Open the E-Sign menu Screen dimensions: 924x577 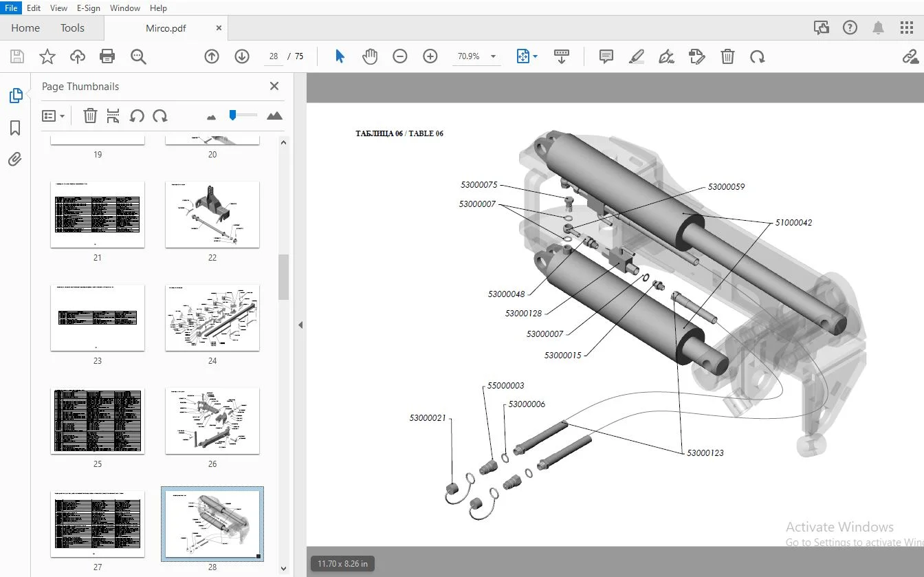(x=89, y=8)
